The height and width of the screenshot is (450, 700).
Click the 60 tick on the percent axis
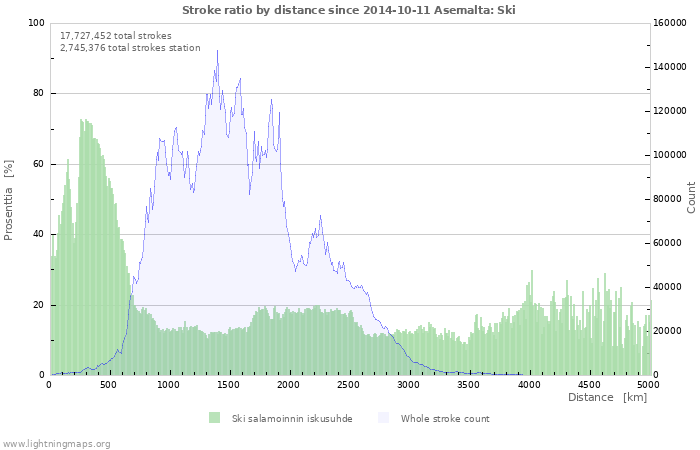pos(39,164)
